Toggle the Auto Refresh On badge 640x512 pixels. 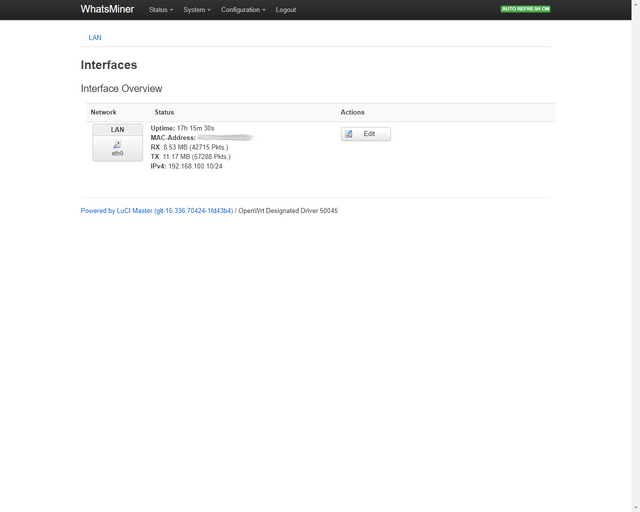pyautogui.click(x=525, y=9)
